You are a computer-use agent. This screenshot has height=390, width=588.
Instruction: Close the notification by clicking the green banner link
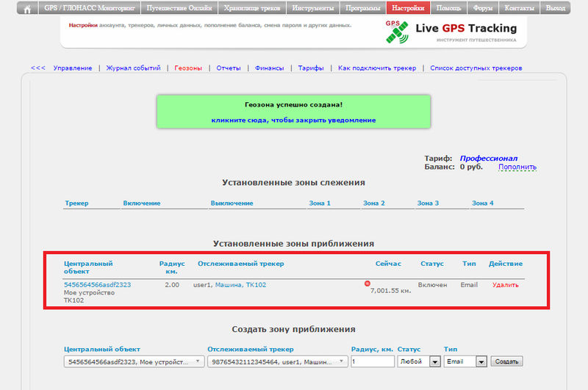(x=293, y=120)
